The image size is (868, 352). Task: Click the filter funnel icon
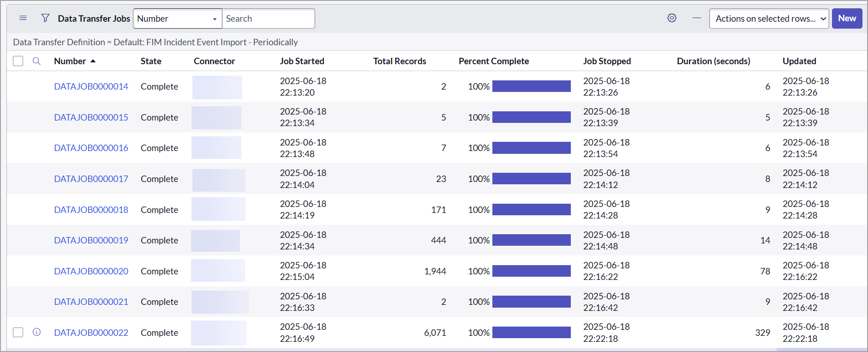tap(45, 18)
